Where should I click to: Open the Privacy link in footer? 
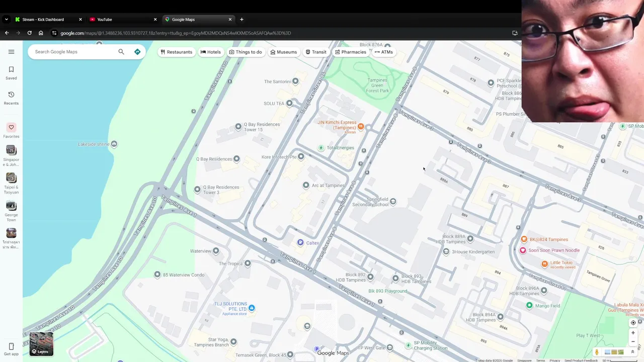click(554, 360)
